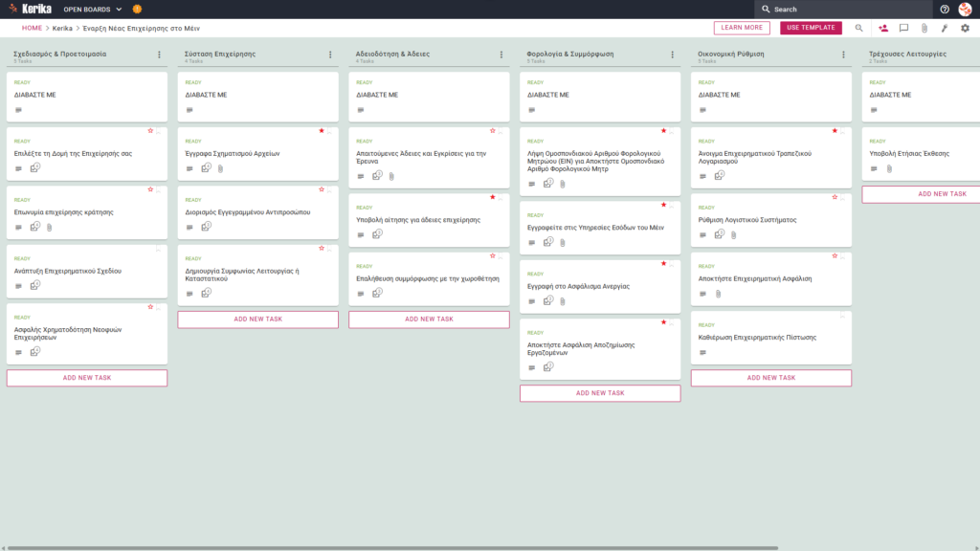Click the Kerika logo
This screenshot has height=551, width=980.
click(x=30, y=9)
